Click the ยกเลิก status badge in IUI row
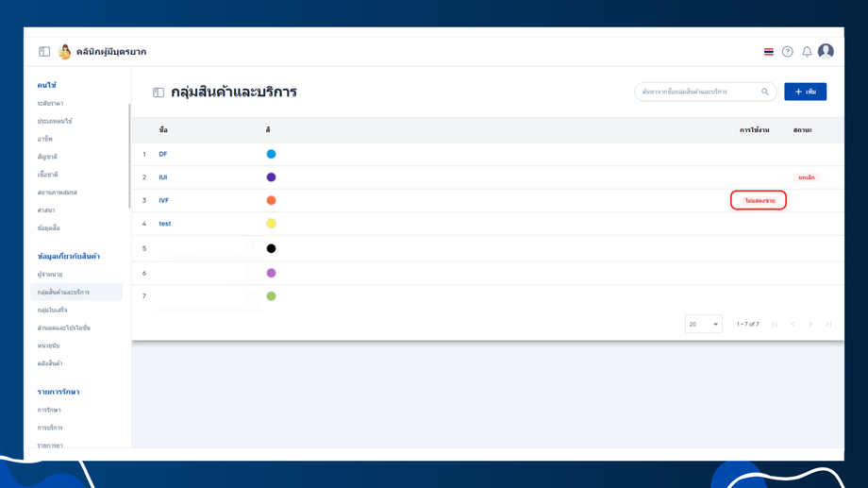Viewport: 868px width, 488px height. click(x=807, y=177)
